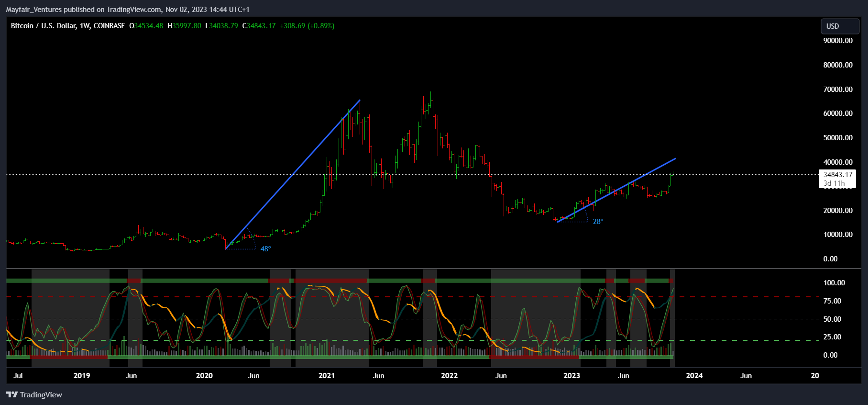Click the 80000.00 price axis label
Screen dimensions: 868x405
pos(838,65)
